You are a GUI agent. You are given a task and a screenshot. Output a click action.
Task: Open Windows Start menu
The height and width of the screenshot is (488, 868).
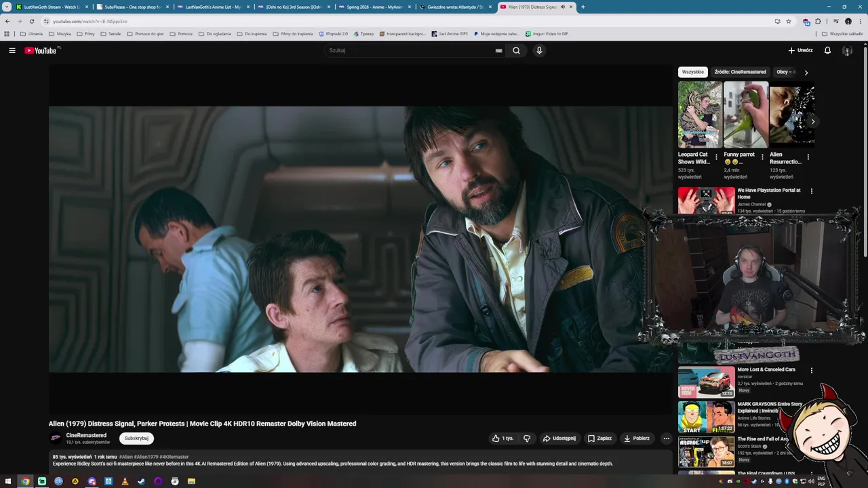coord(8,481)
